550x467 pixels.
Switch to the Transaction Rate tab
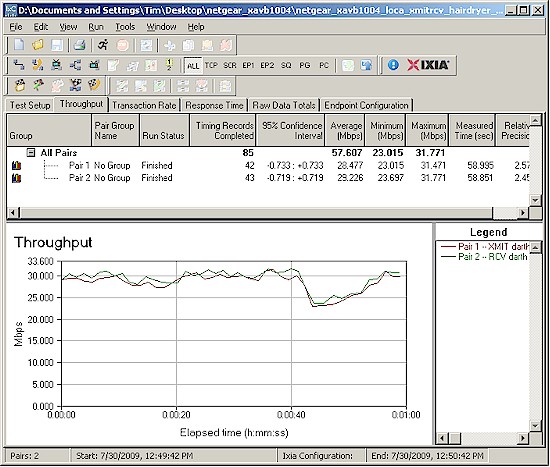[144, 105]
